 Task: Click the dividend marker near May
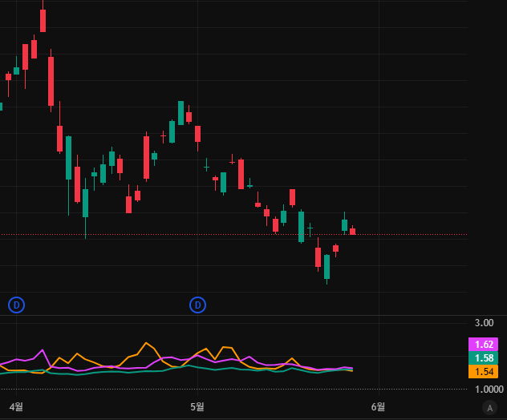pyautogui.click(x=197, y=305)
